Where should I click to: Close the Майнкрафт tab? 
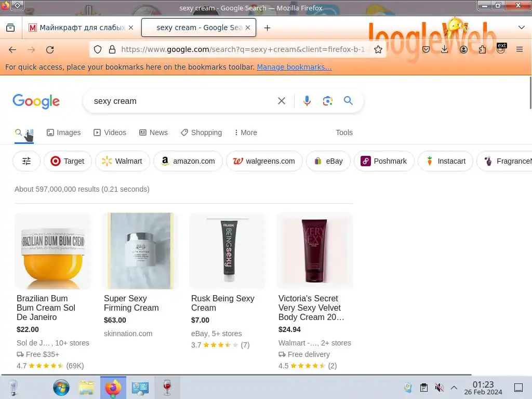tap(131, 28)
